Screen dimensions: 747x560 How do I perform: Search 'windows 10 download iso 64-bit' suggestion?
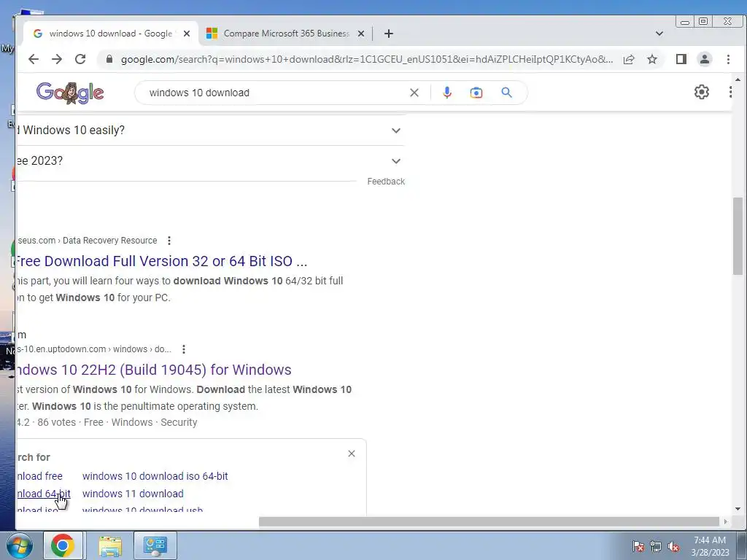155,476
